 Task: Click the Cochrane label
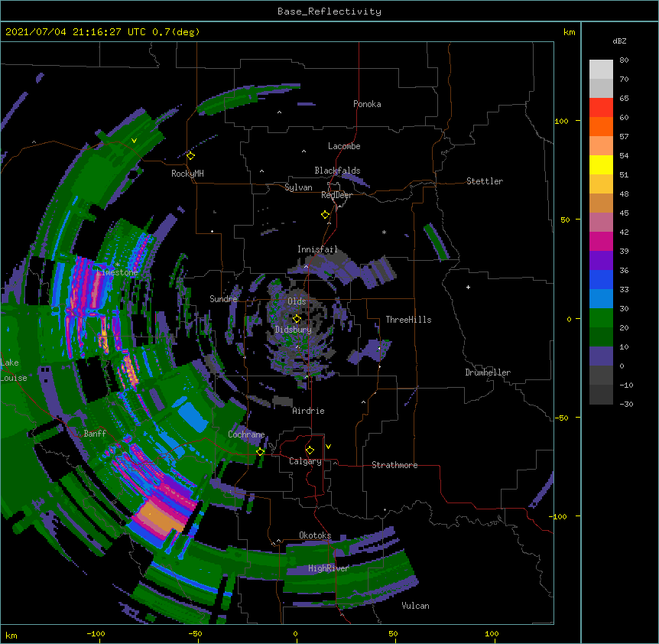pos(246,434)
